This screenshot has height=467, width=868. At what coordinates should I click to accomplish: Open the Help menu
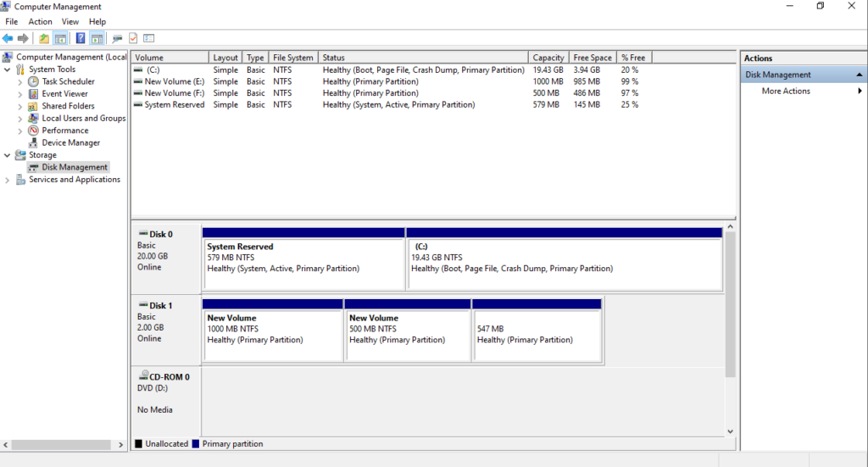97,21
